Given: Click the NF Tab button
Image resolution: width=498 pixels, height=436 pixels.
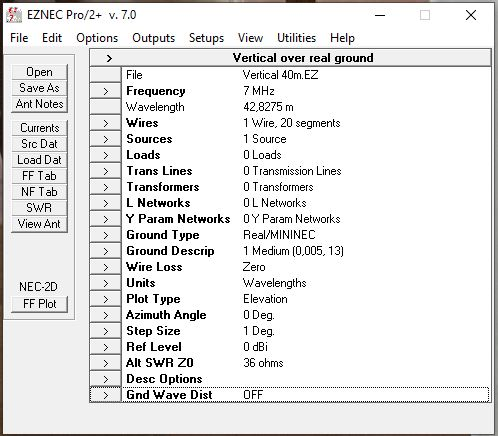Looking at the screenshot, I should click(x=39, y=192).
